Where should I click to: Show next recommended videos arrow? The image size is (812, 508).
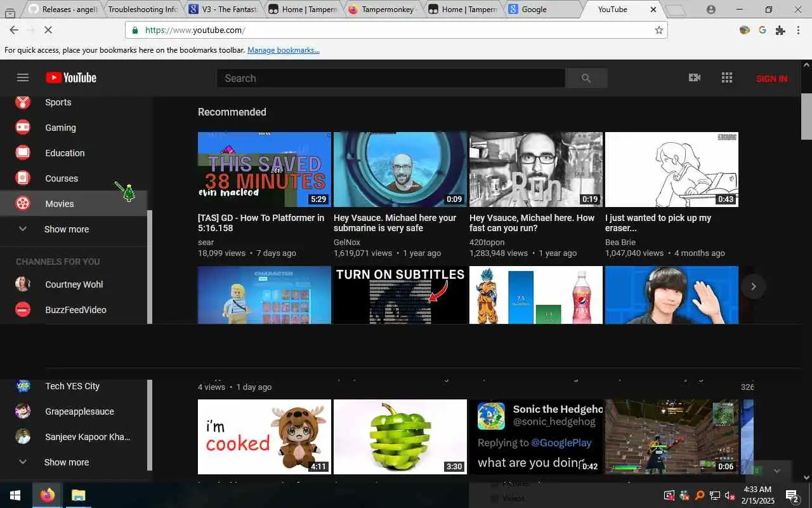753,286
